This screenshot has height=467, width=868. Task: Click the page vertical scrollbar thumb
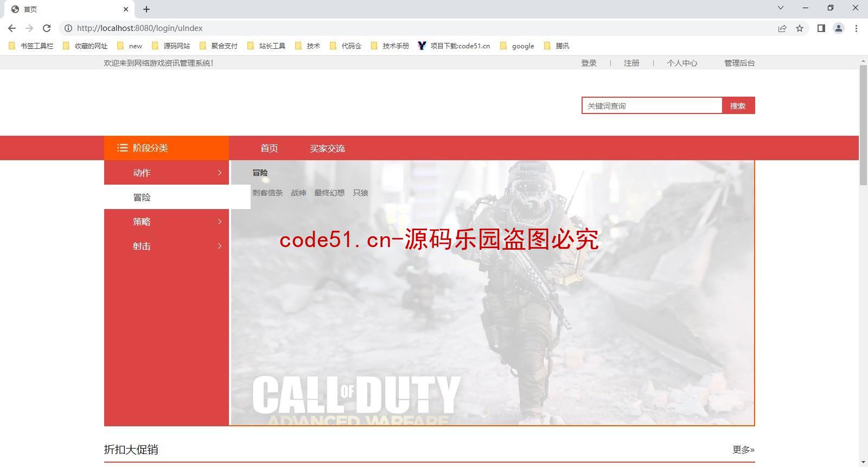(863, 125)
